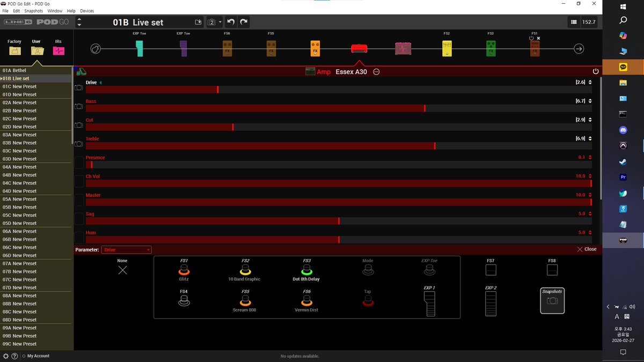Select the Snapshots controller button
The height and width of the screenshot is (362, 644).
[x=552, y=300]
